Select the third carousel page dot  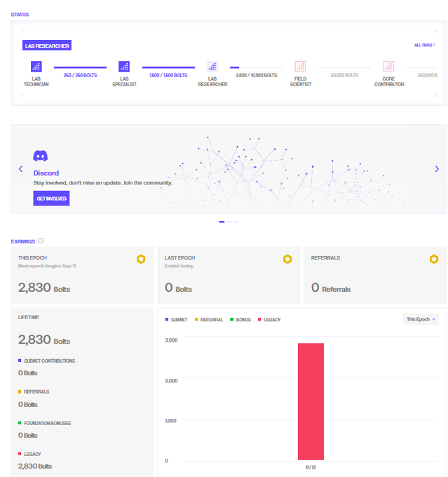[236, 222]
